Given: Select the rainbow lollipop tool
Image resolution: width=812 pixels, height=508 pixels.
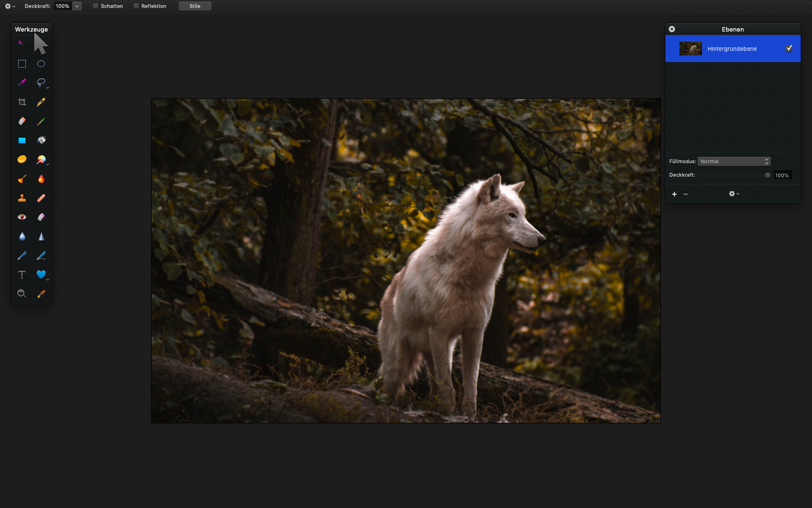Looking at the screenshot, I should click(41, 160).
